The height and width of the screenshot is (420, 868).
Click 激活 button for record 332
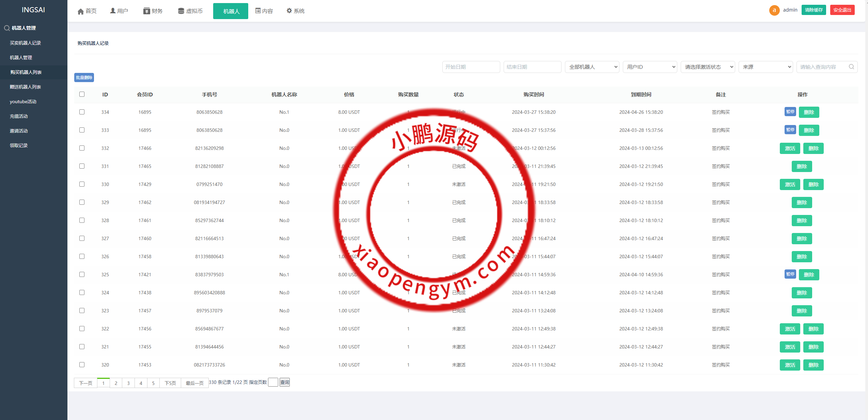790,148
